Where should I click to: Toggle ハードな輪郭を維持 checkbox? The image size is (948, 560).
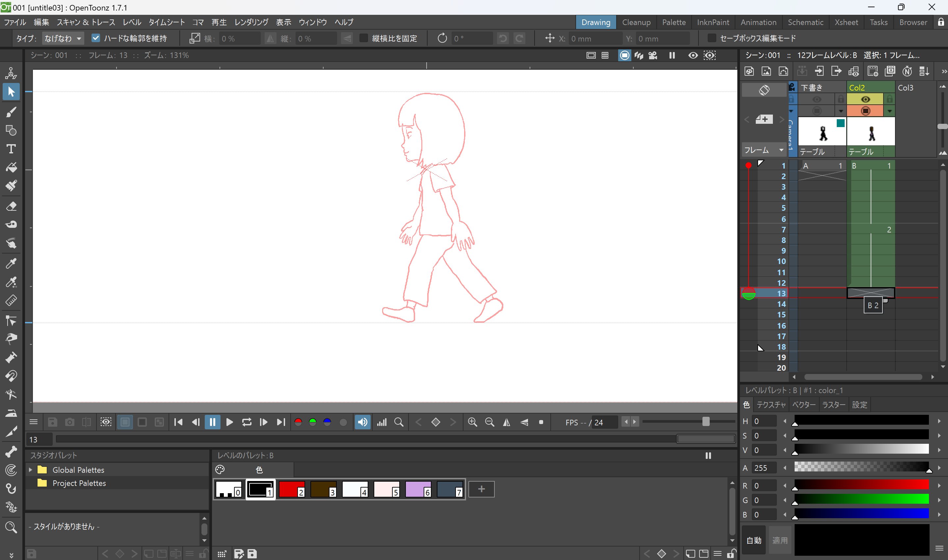click(96, 38)
